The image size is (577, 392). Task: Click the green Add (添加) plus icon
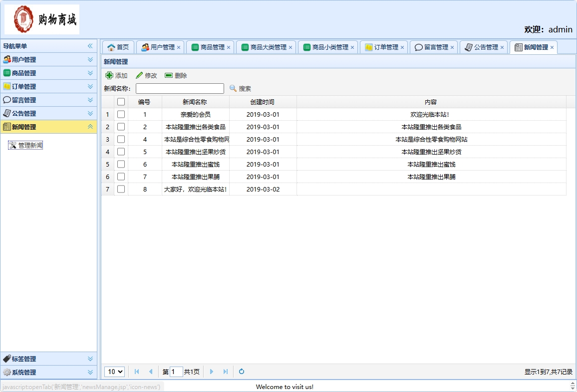coord(110,75)
